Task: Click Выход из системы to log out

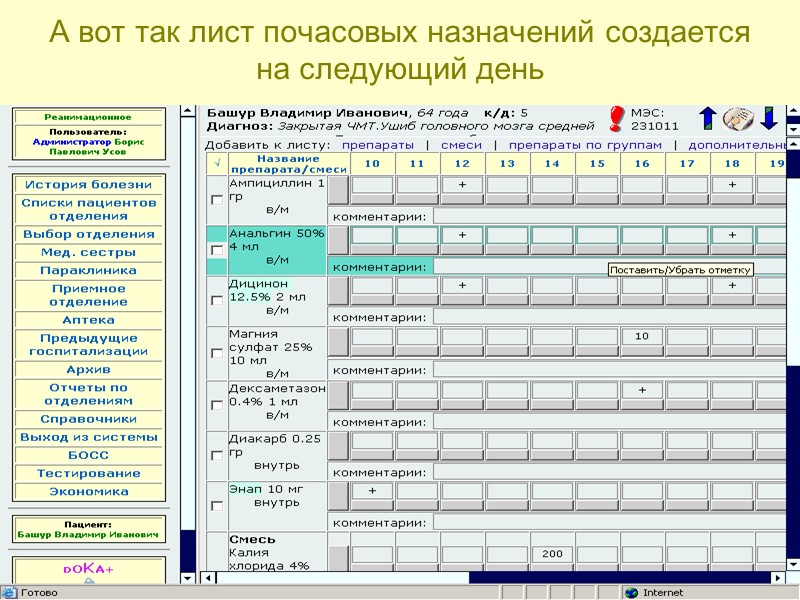Action: coord(89,437)
